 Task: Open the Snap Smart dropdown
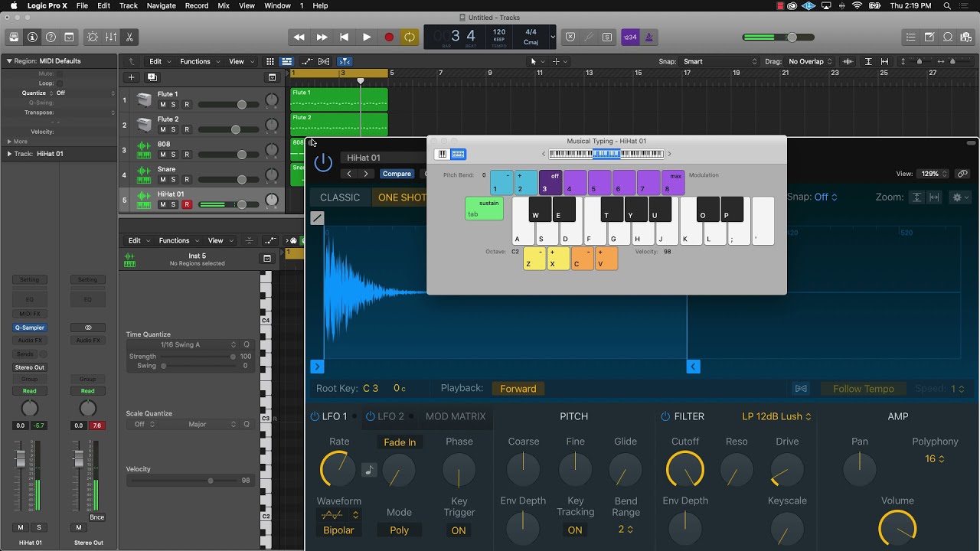721,61
